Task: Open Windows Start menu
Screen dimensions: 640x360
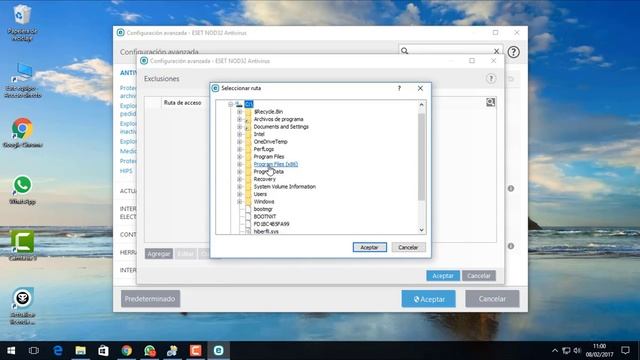Action: coord(11,351)
